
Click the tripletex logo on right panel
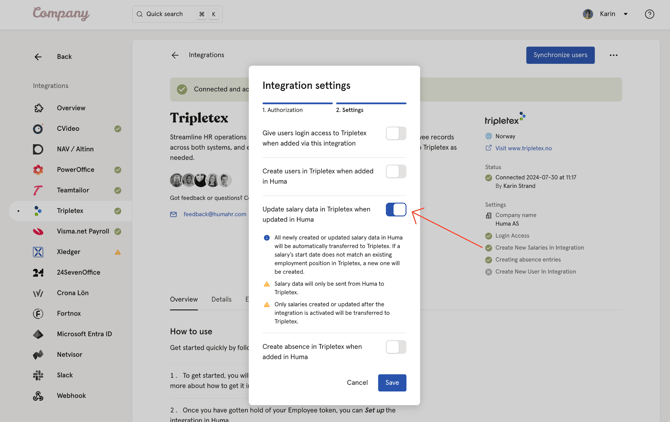(505, 119)
